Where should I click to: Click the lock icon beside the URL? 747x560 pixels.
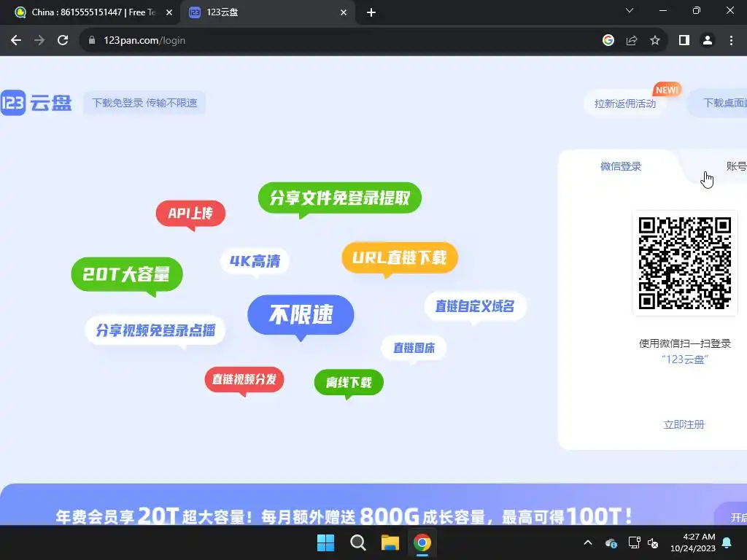[92, 41]
